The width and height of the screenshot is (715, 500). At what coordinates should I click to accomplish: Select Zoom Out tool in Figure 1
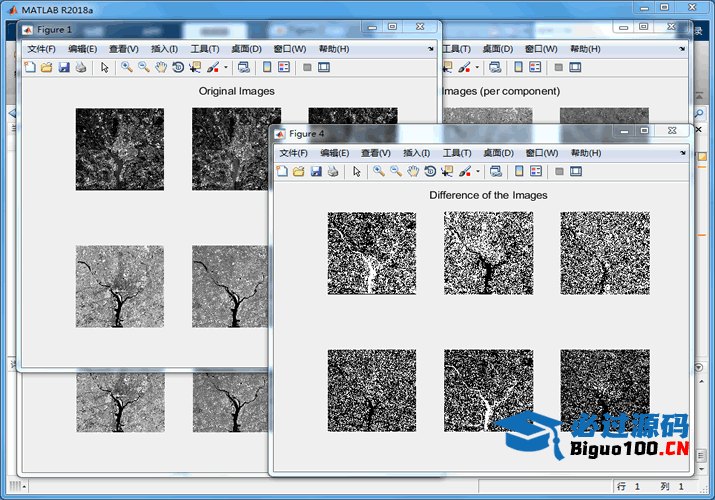pyautogui.click(x=144, y=68)
